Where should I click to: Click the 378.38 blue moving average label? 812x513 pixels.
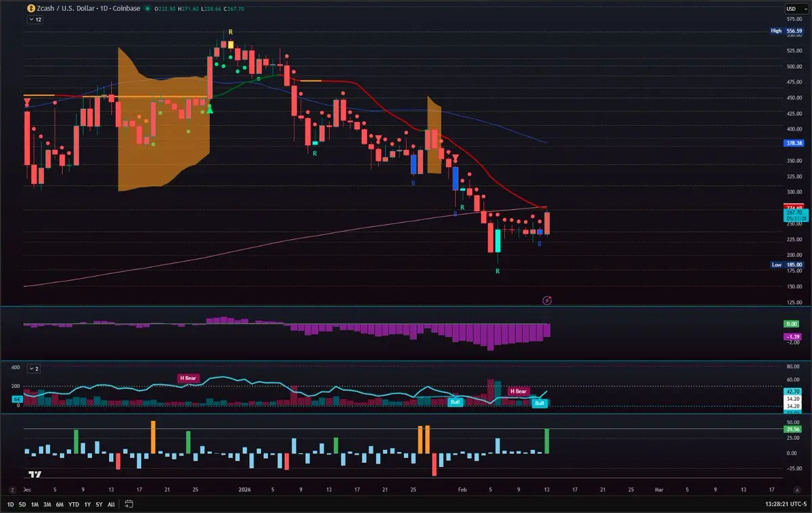click(x=794, y=143)
